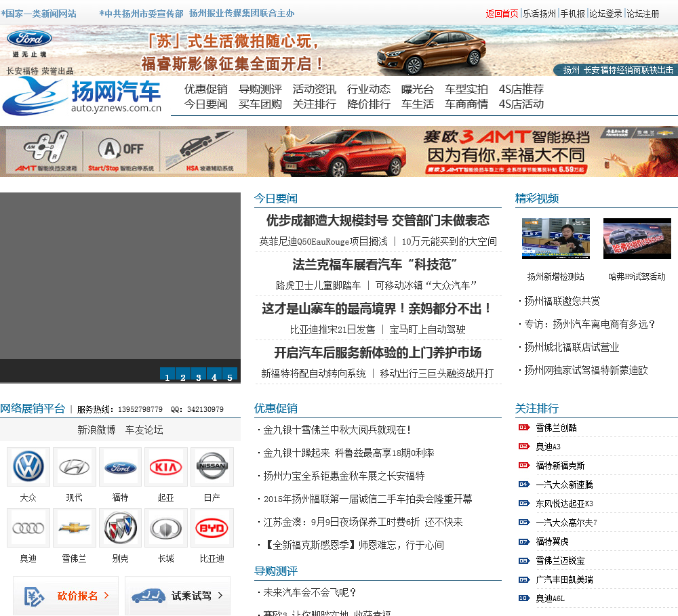
Task: Go to slide 5 in the slideshow
Action: (230, 375)
